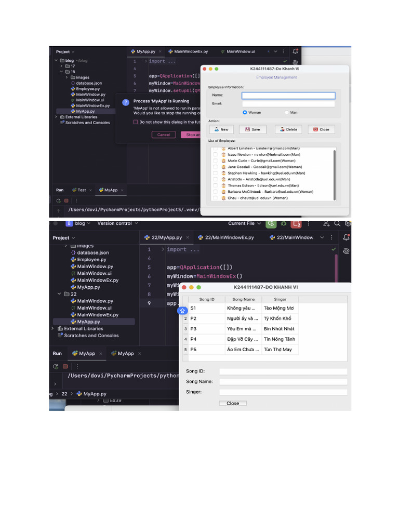Click the editor tab options dots in lower PyCharm

331,237
